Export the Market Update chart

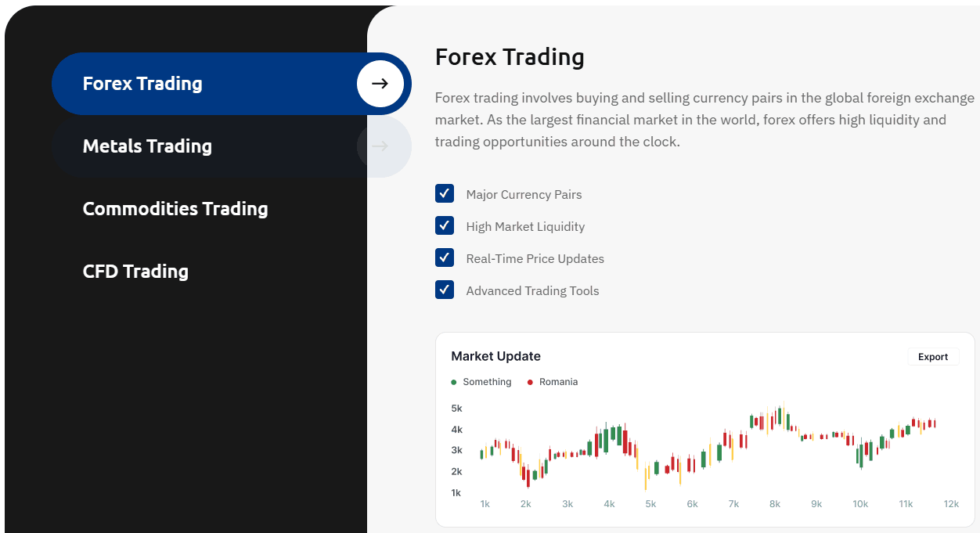click(933, 357)
